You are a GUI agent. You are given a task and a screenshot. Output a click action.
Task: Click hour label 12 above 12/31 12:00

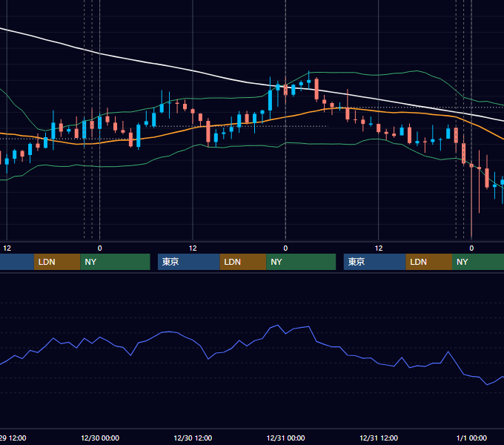tap(379, 248)
